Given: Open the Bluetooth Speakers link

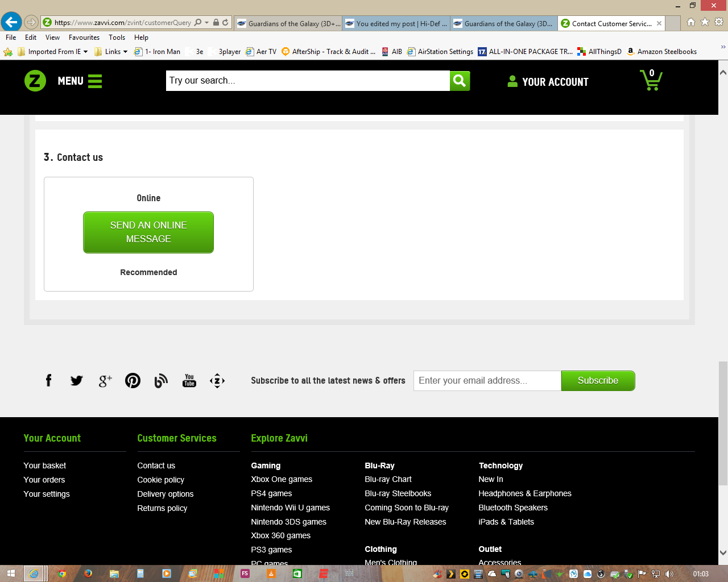Looking at the screenshot, I should point(513,508).
